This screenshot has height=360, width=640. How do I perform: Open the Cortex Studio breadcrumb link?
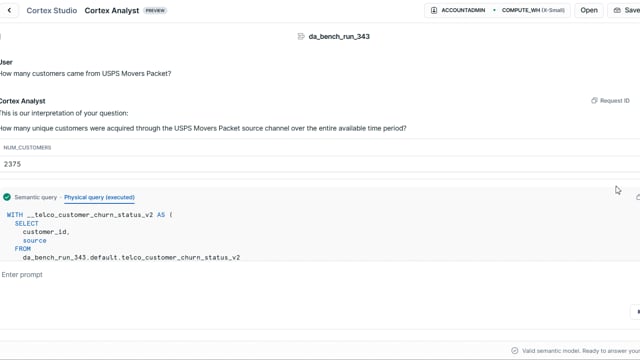[52, 11]
